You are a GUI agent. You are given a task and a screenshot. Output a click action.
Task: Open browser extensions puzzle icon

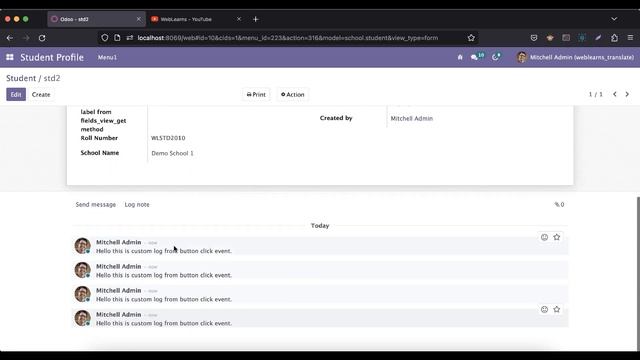click(x=614, y=38)
